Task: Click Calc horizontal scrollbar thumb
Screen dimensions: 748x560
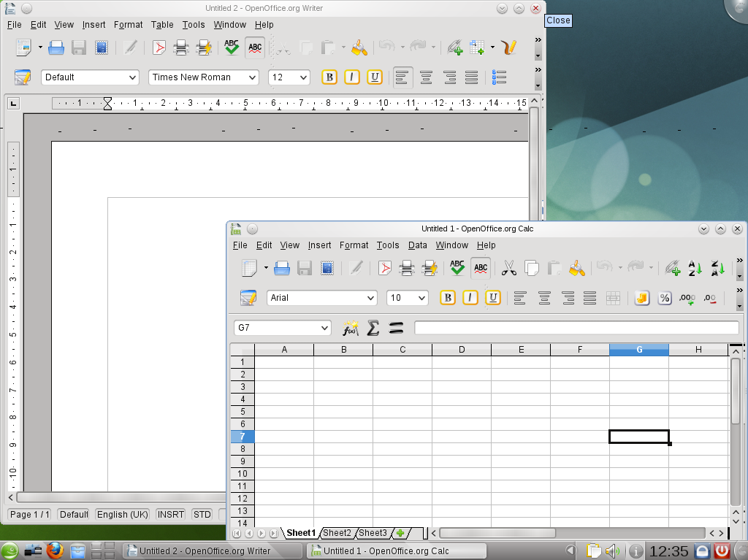Action: click(497, 533)
